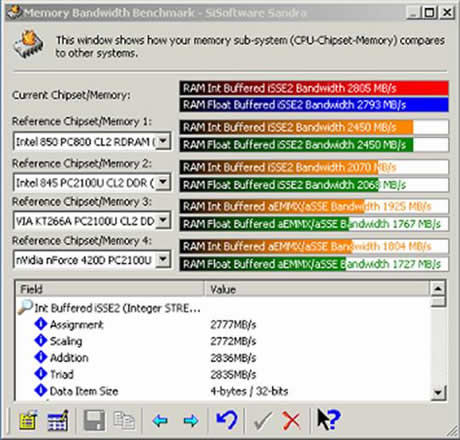Click the list scrollbar thumb
The height and width of the screenshot is (440, 460).
[x=438, y=301]
